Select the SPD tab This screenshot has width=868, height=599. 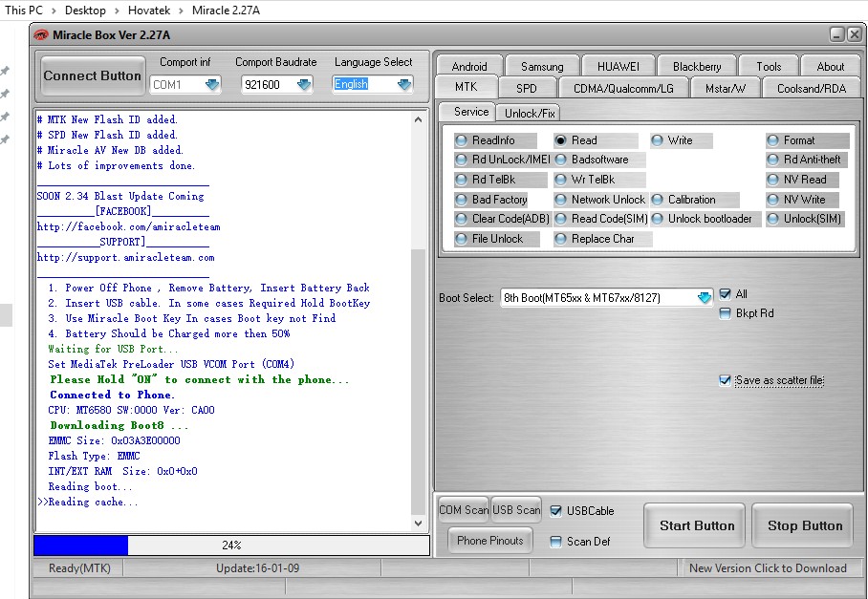(x=527, y=89)
